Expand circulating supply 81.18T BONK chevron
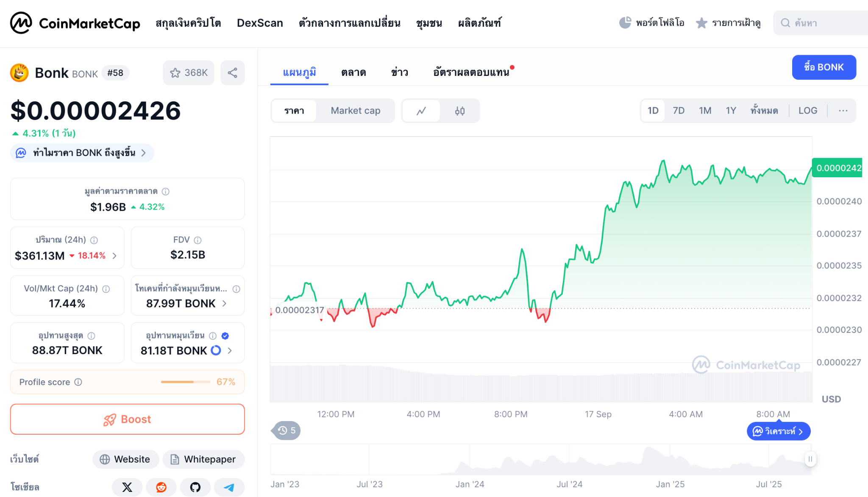The image size is (868, 497). coord(230,351)
